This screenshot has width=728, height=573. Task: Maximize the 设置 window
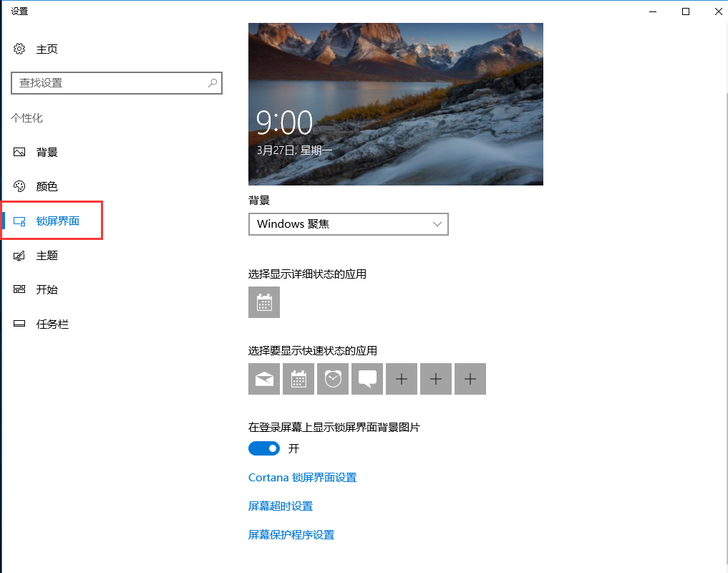[x=686, y=11]
